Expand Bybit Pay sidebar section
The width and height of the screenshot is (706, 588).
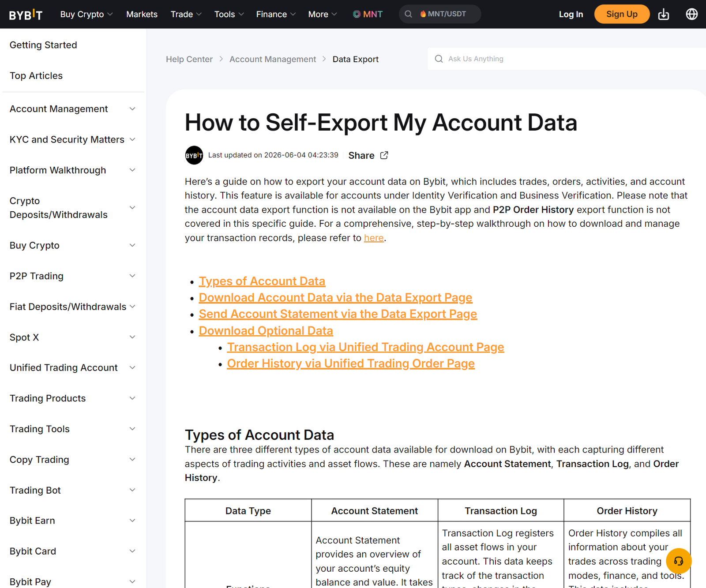coord(72,582)
